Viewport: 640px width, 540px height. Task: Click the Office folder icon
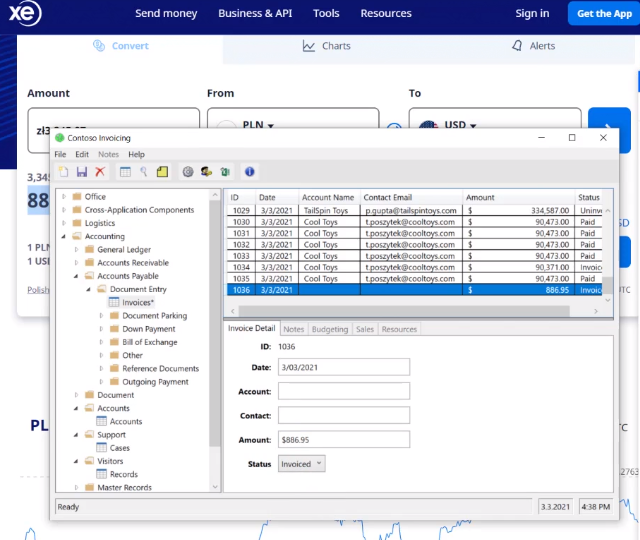coord(77,197)
